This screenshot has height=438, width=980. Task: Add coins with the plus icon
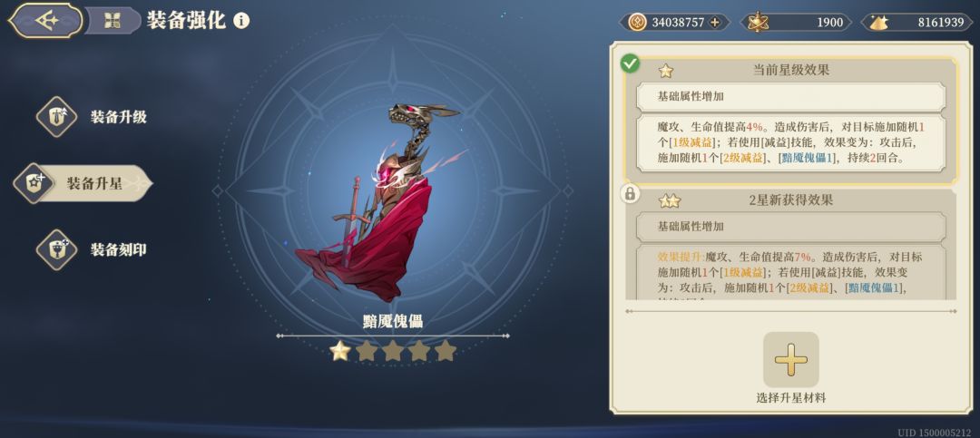(x=715, y=23)
